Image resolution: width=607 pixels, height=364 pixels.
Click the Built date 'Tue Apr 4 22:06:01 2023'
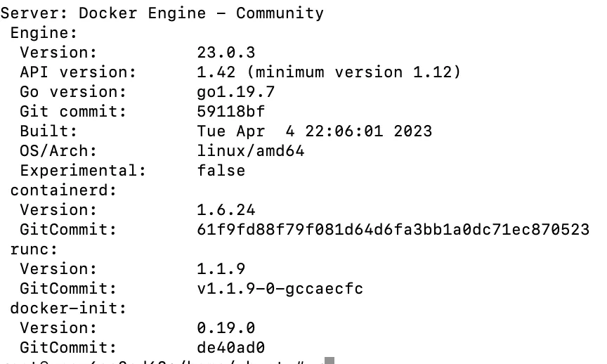click(x=315, y=131)
